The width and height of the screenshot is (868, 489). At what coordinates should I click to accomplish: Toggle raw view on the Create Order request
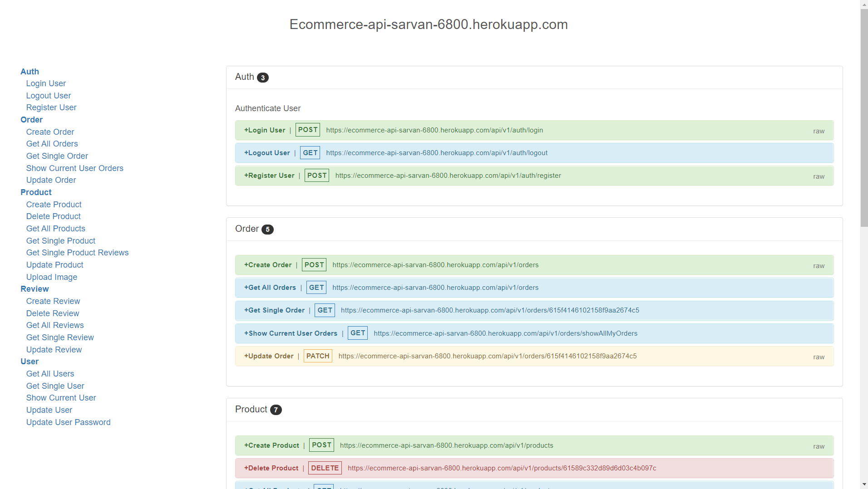(818, 265)
